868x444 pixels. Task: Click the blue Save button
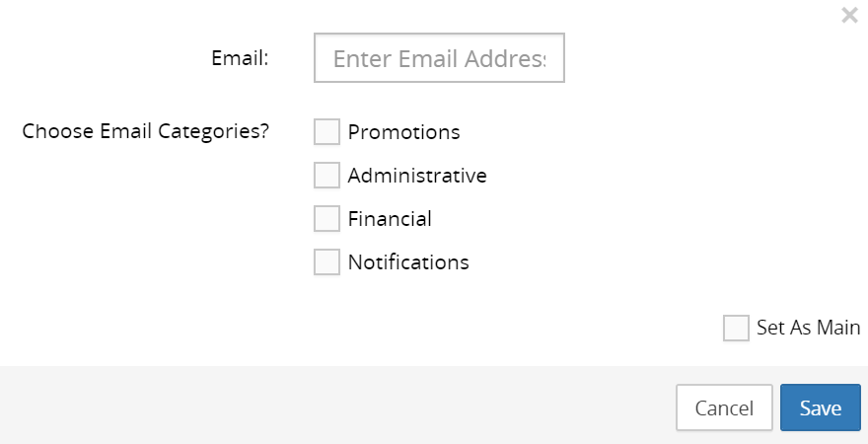tap(820, 408)
